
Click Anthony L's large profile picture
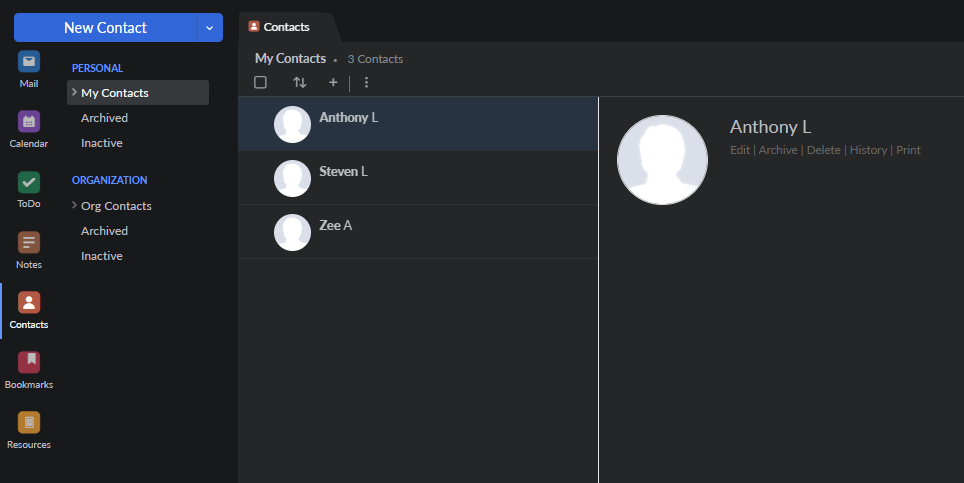click(662, 160)
